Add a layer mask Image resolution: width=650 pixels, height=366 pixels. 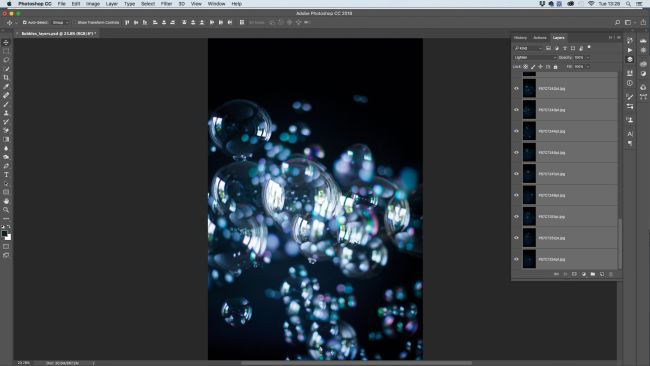[x=575, y=274]
